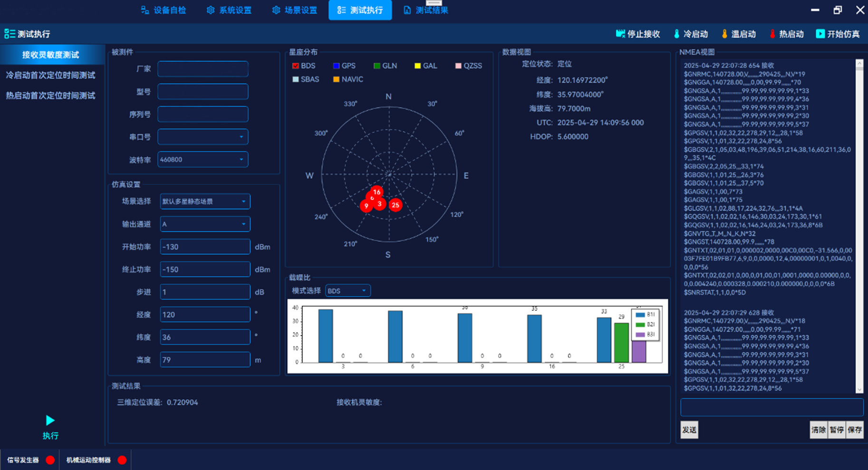Image resolution: width=868 pixels, height=470 pixels.
Task: Click the NMEA view vertical scrollbar
Action: click(x=859, y=226)
